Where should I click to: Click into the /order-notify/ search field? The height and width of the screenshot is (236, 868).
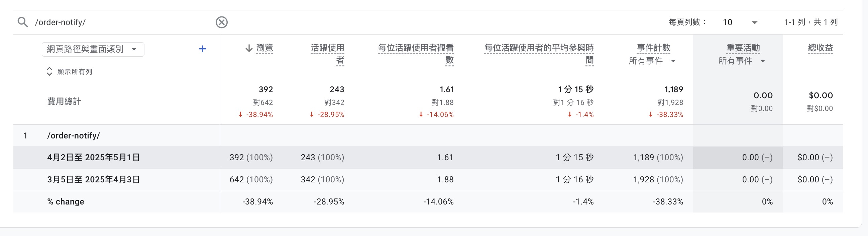point(121,22)
